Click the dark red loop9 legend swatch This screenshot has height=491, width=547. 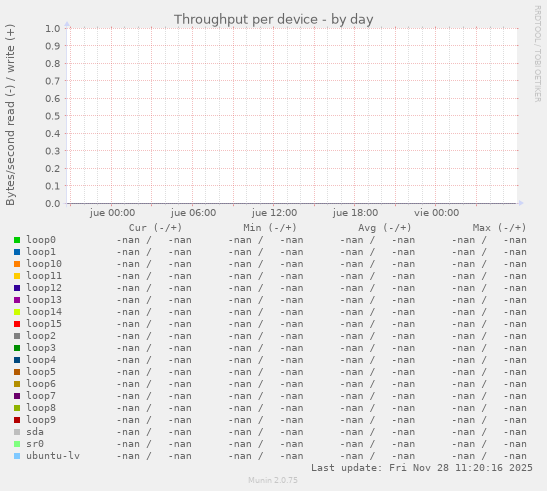(17, 420)
